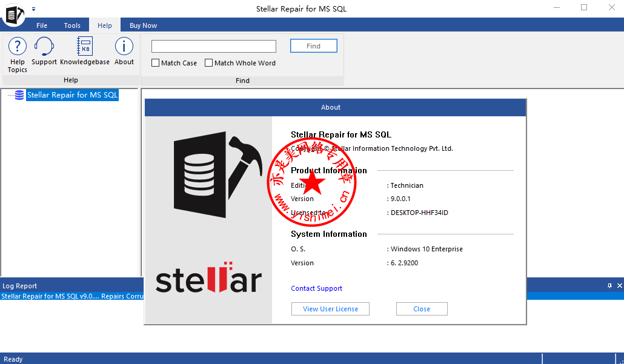Pin the Log Report panel
Viewport: 624px width, 364px height.
(609, 286)
